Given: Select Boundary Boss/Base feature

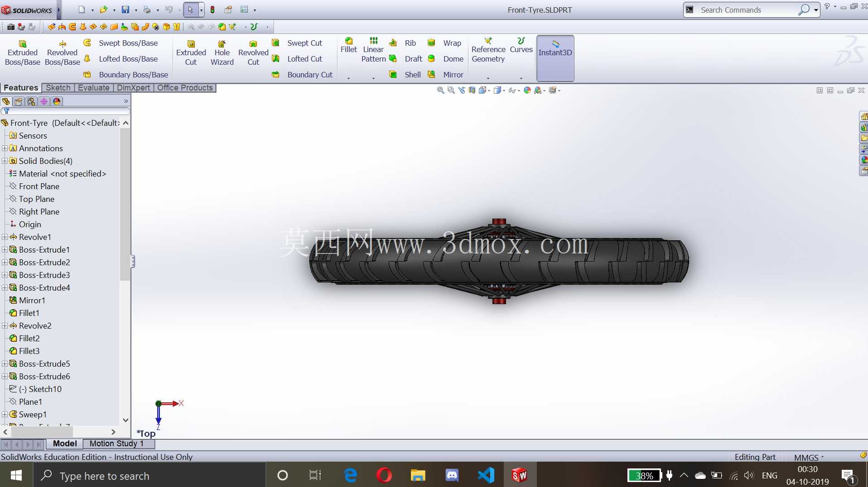Looking at the screenshot, I should coord(126,75).
